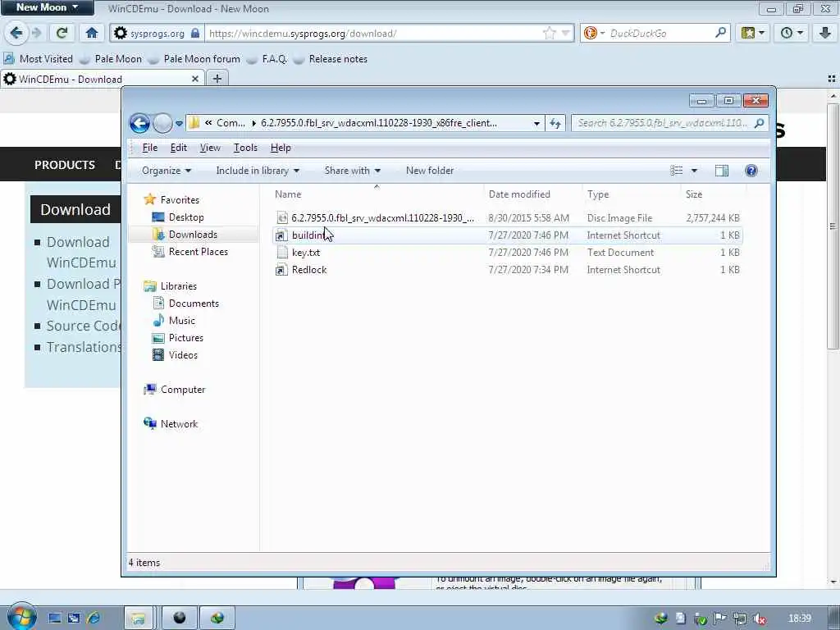Open the View menu in Explorer
This screenshot has width=840, height=630.
pos(210,148)
